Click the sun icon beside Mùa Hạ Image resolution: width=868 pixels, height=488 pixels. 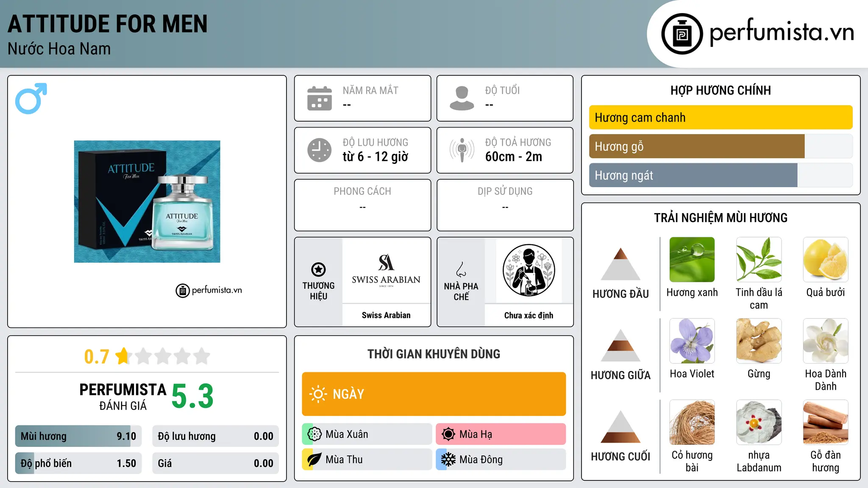pos(448,434)
